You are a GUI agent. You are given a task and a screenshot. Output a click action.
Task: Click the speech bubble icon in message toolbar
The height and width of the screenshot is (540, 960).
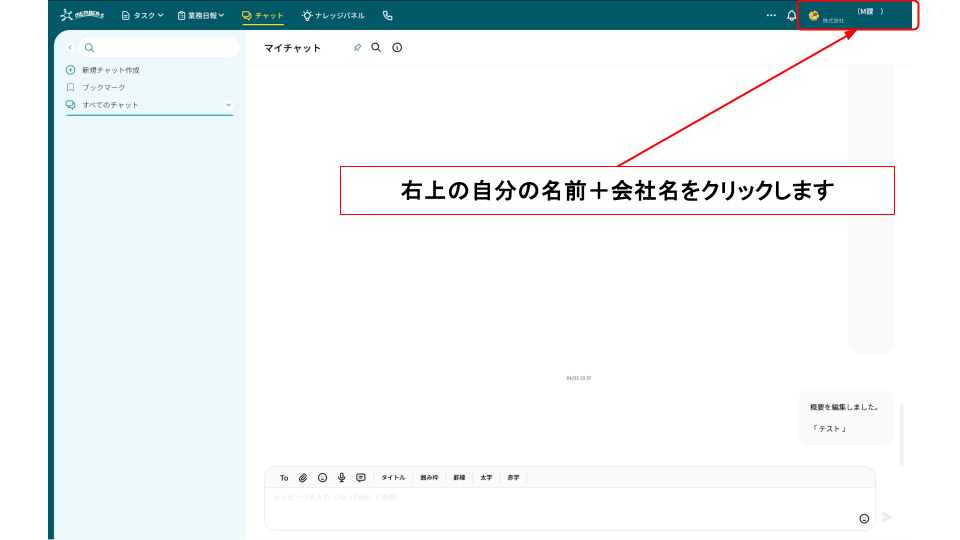[361, 478]
